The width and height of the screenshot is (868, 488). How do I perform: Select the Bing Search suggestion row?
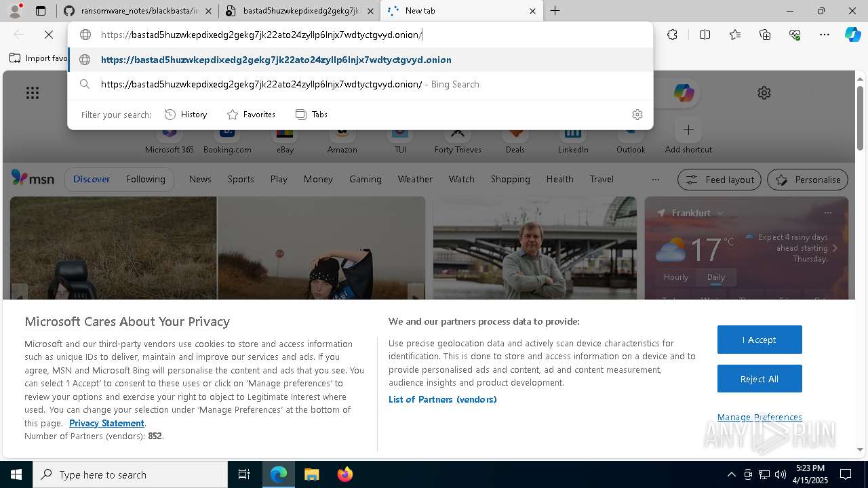tap(360, 84)
